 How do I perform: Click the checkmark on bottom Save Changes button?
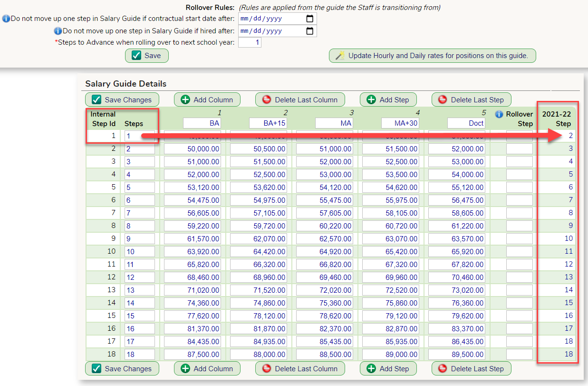tap(97, 368)
